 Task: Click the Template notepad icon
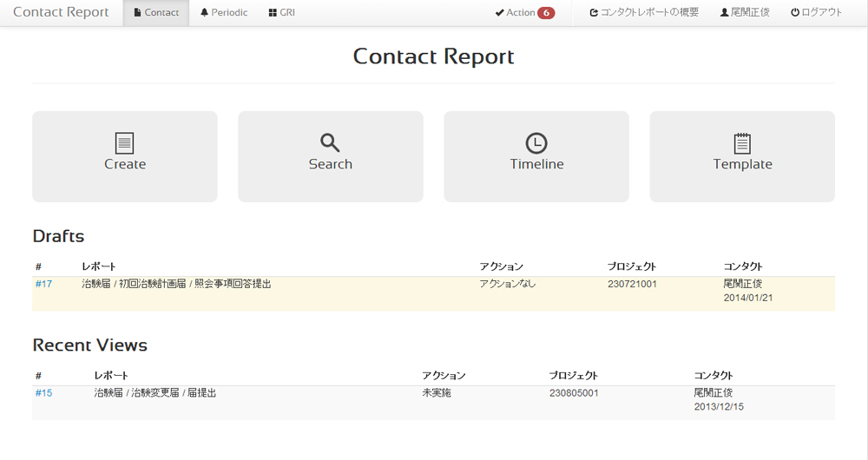pos(742,143)
